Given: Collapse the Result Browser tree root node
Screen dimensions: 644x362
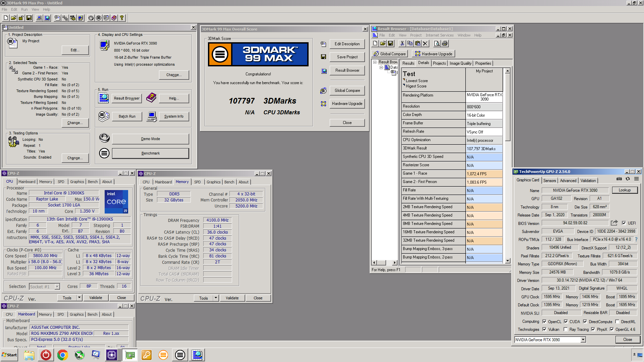Looking at the screenshot, I should coord(375,62).
